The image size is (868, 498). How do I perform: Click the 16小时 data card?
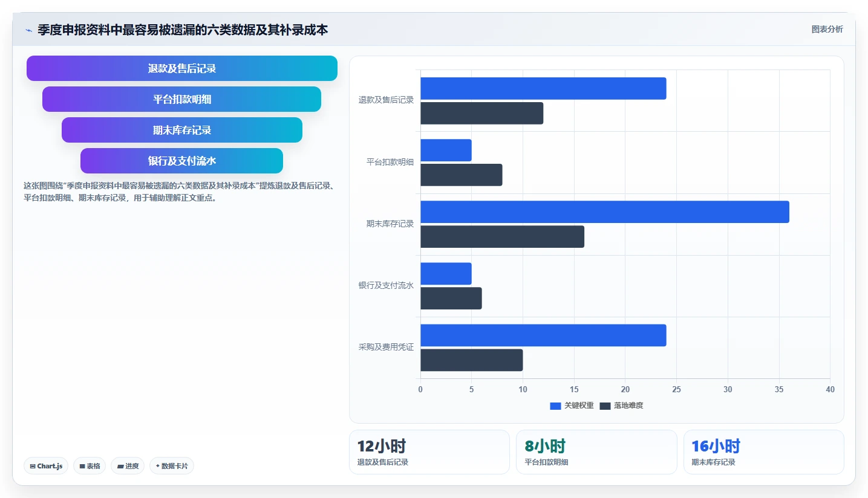click(764, 452)
